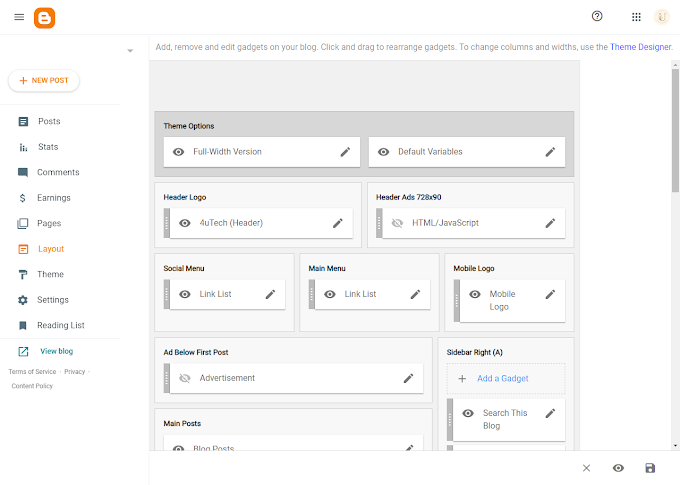The height and width of the screenshot is (485, 680).
Task: Edit the Search This Blog gadget
Action: pyautogui.click(x=550, y=413)
